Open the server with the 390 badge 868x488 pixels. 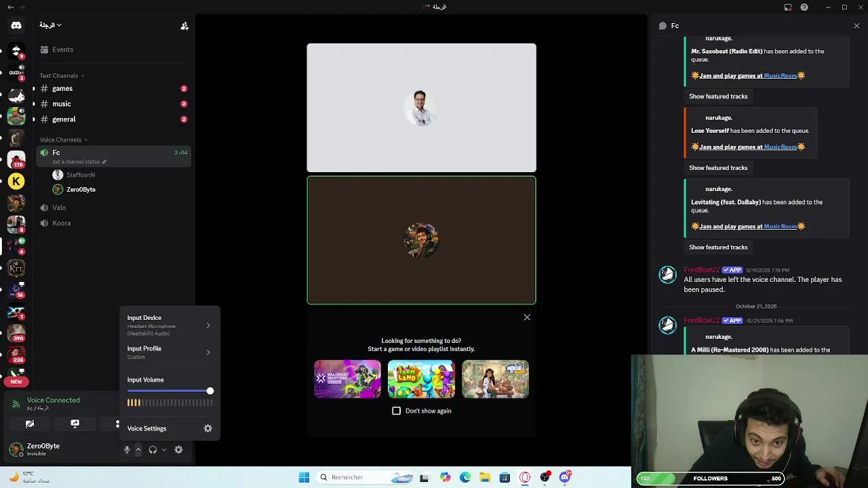[16, 333]
